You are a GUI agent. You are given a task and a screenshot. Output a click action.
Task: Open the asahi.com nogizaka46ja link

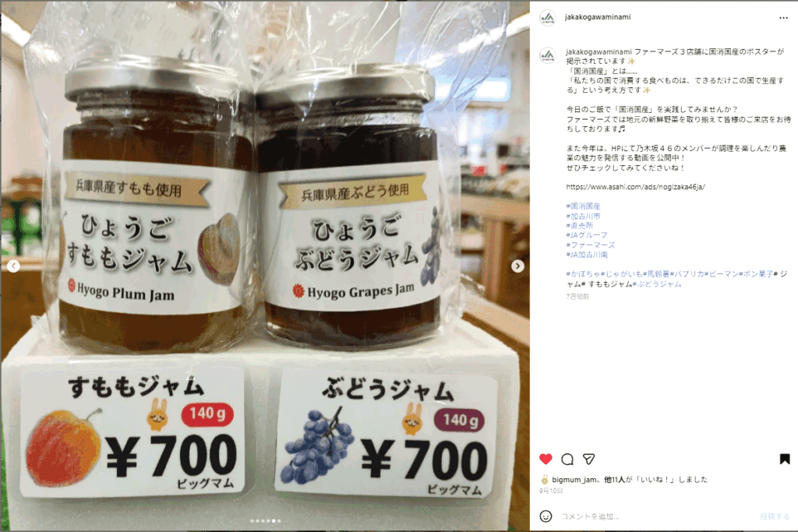click(636, 187)
